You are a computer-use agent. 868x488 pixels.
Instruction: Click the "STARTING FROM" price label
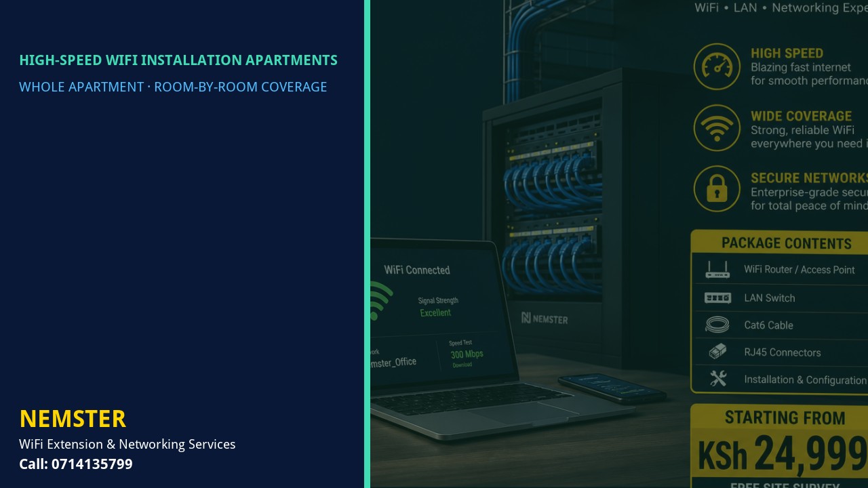point(785,418)
